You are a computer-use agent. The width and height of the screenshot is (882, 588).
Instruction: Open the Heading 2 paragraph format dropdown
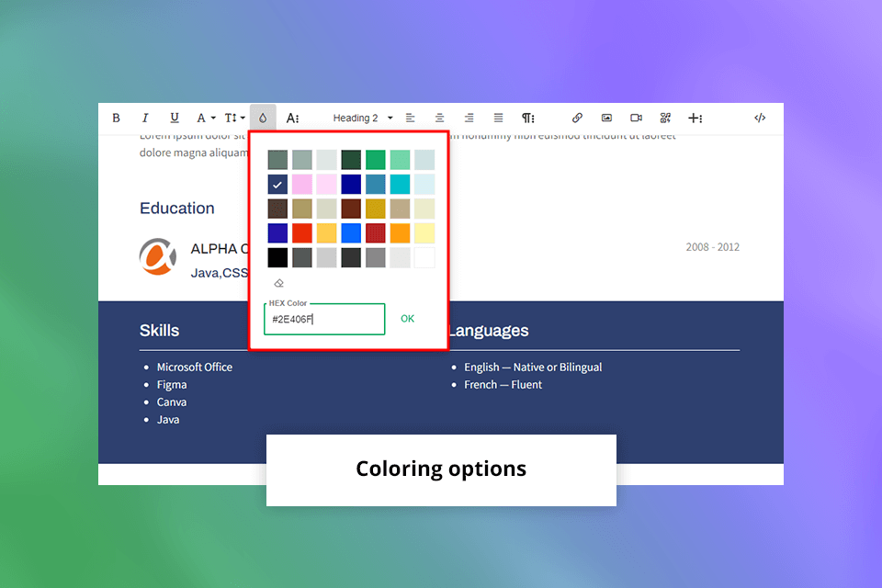363,119
